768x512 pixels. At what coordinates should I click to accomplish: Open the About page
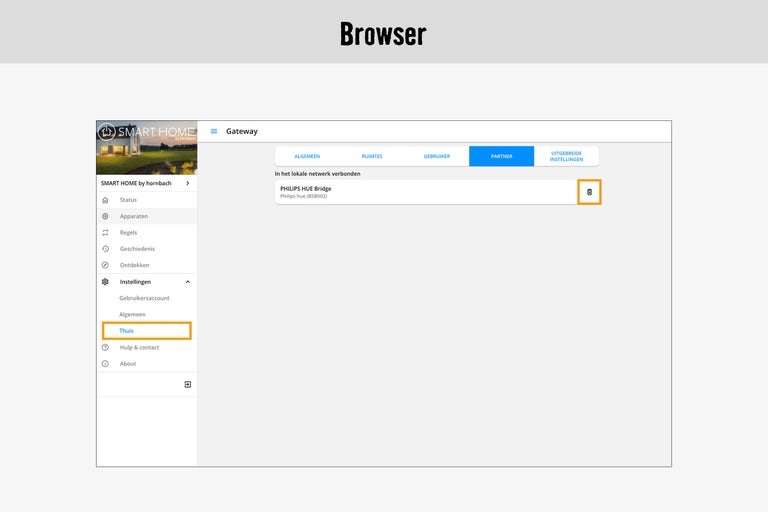146,364
